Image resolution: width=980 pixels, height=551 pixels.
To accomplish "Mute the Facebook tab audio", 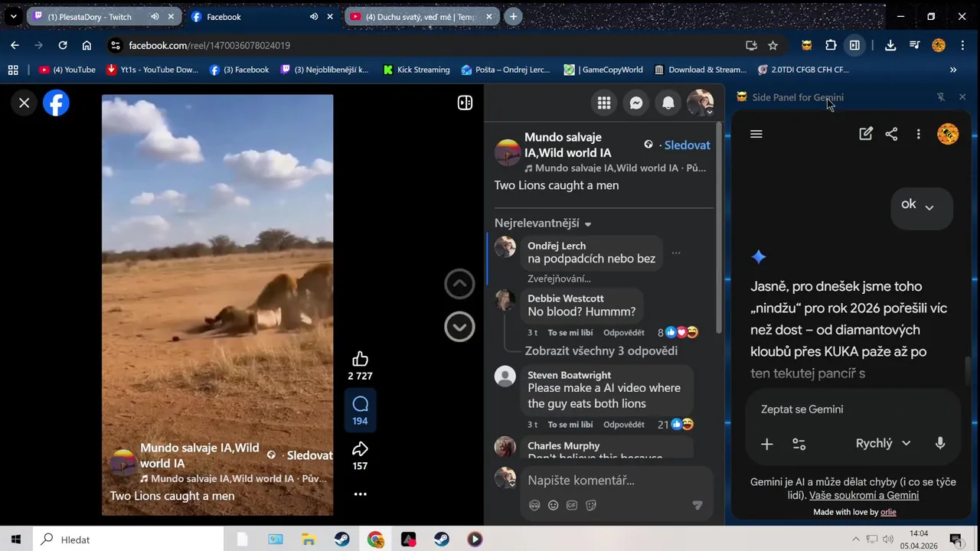I will [x=314, y=17].
